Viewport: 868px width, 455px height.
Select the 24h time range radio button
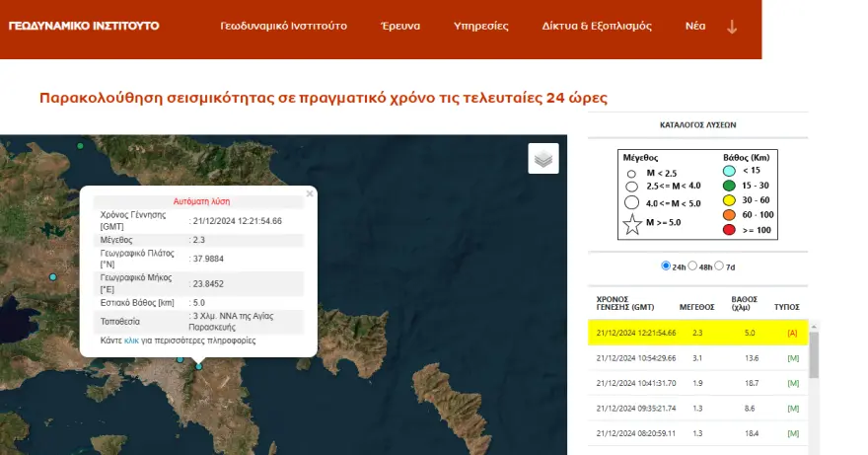click(666, 266)
